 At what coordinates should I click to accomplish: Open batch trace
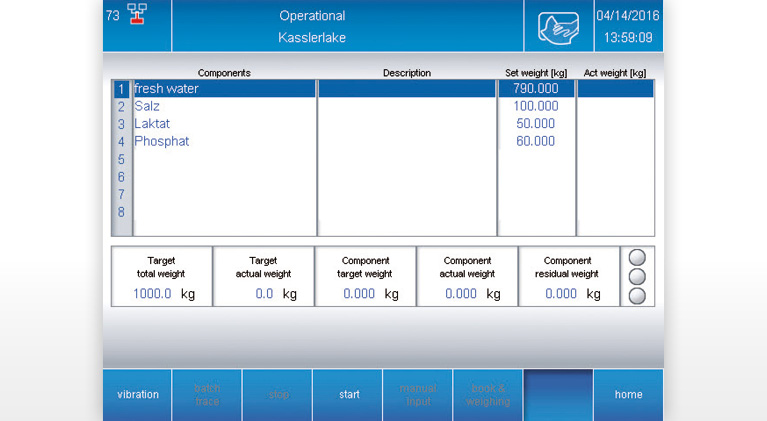(207, 395)
